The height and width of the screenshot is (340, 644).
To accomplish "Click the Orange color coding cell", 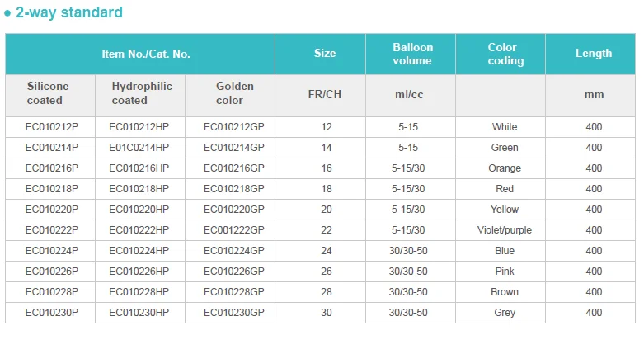I will click(505, 168).
